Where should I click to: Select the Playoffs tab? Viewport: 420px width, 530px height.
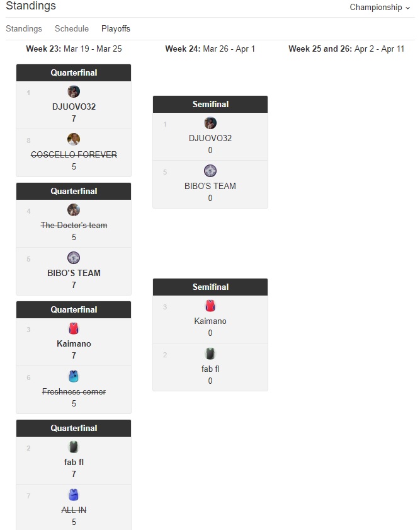pyautogui.click(x=116, y=29)
